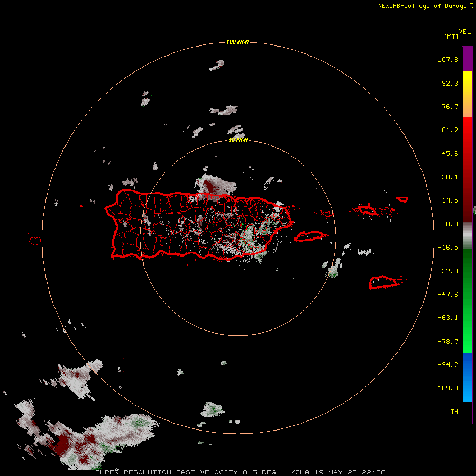Image resolution: width=476 pixels, height=476 pixels.
Task: Click the TH threshold label
Action: pos(454,412)
